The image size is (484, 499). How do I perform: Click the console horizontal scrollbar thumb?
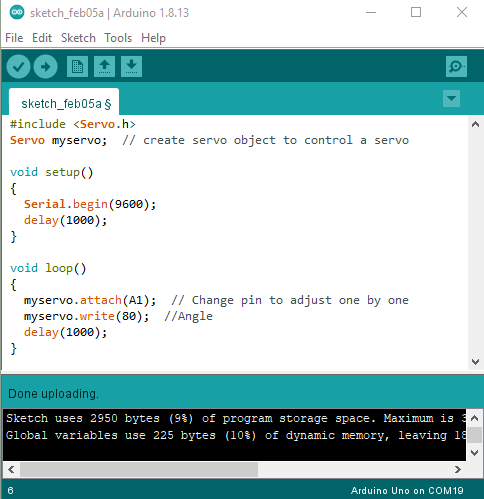click(139, 469)
